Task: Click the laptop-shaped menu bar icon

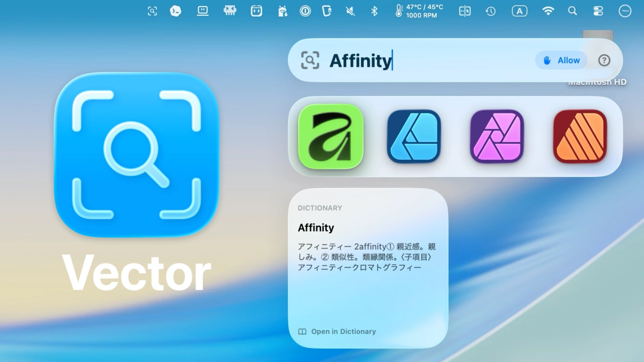Action: point(203,11)
